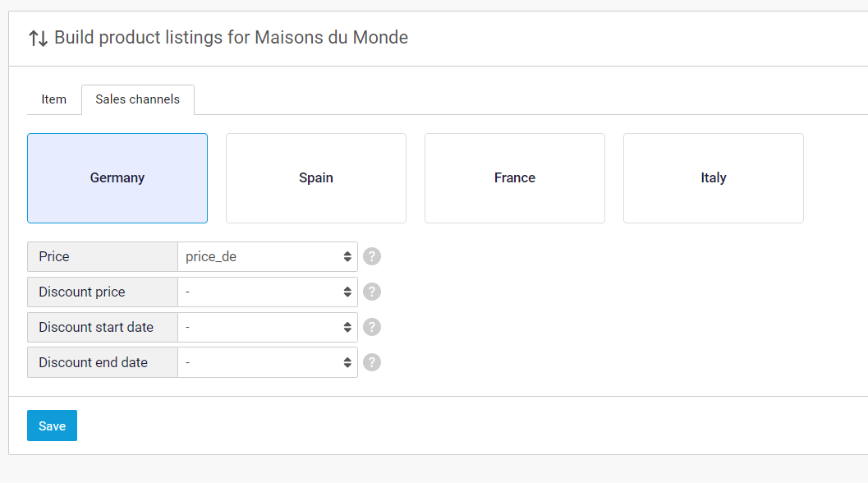Expand the Discount end date dropdown

point(268,362)
